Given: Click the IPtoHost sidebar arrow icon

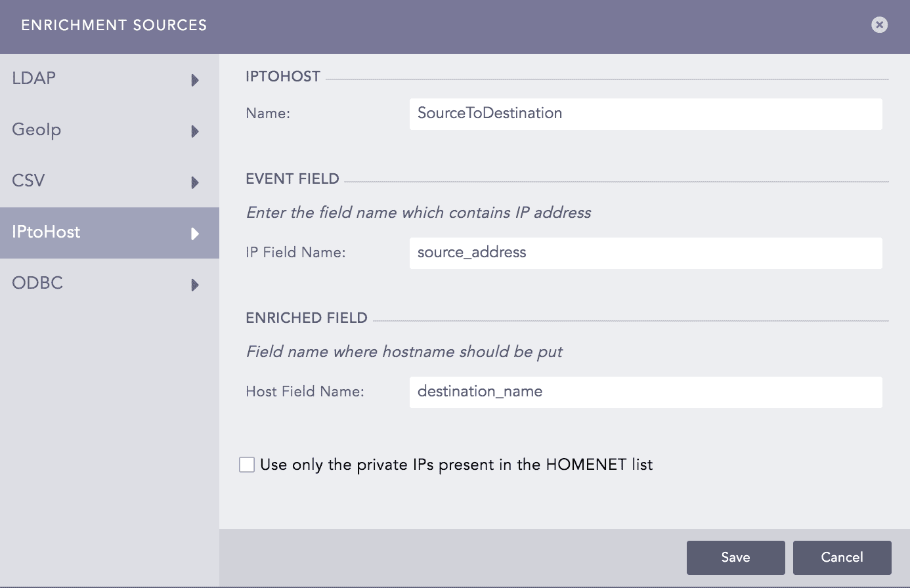Looking at the screenshot, I should tap(194, 233).
